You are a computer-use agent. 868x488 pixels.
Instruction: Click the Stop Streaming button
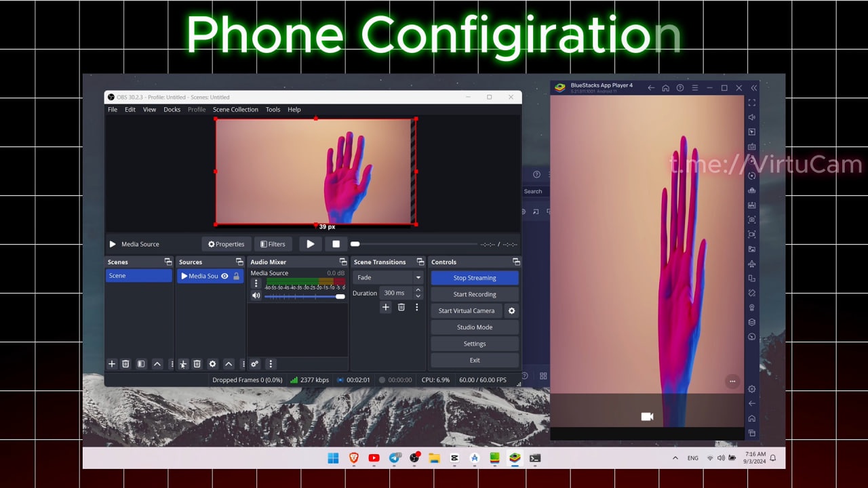click(474, 277)
